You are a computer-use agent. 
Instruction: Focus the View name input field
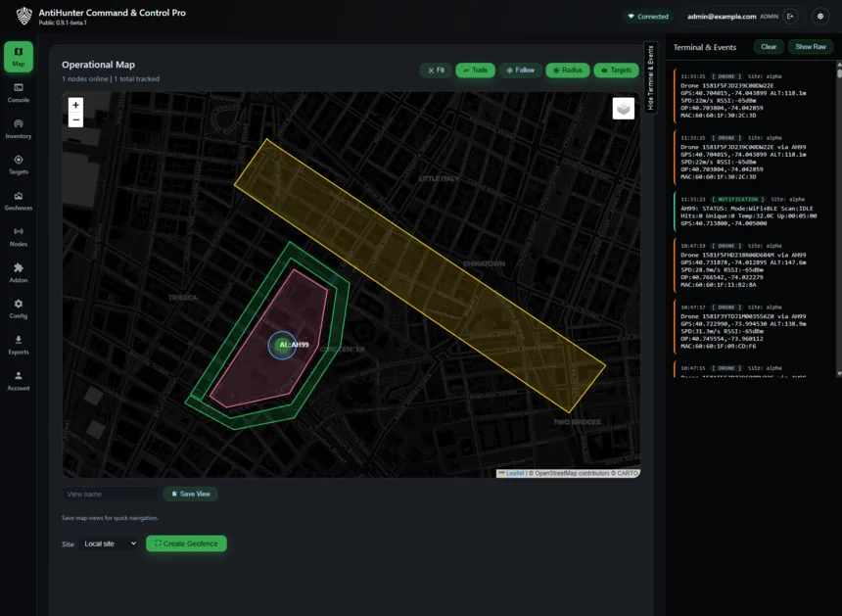click(110, 495)
